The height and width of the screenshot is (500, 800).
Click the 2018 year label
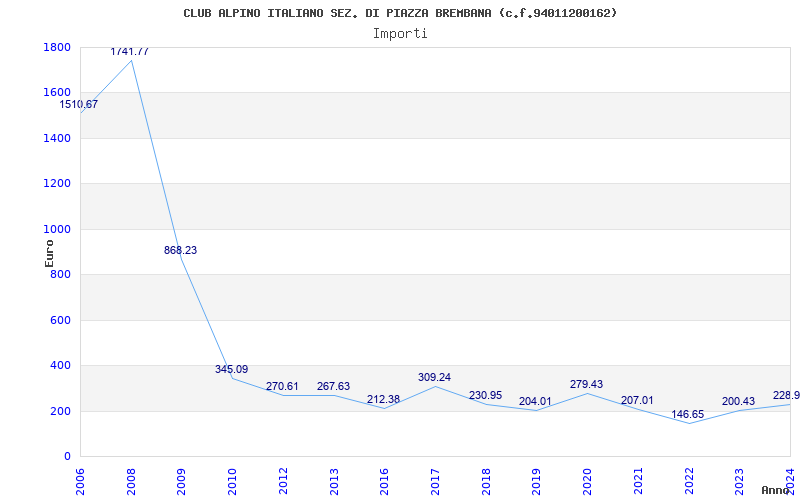pyautogui.click(x=486, y=482)
